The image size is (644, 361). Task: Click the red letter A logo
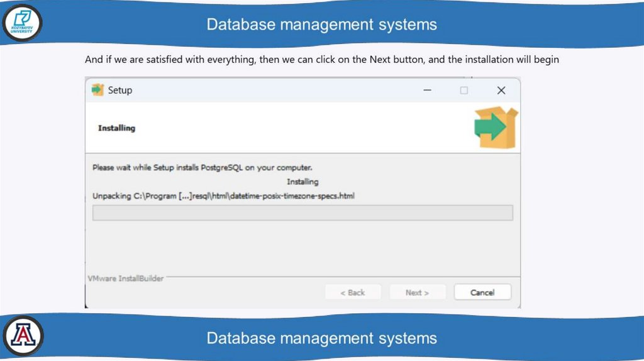[x=23, y=336]
